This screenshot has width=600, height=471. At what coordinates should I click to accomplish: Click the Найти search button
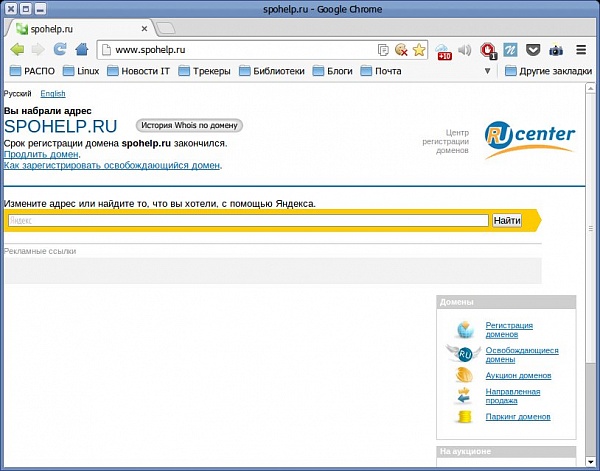[x=507, y=221]
